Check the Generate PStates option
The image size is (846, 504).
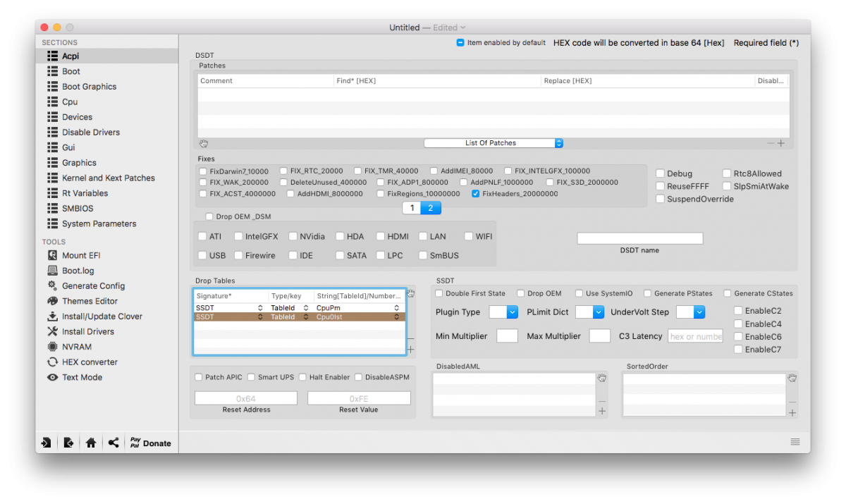(x=646, y=293)
